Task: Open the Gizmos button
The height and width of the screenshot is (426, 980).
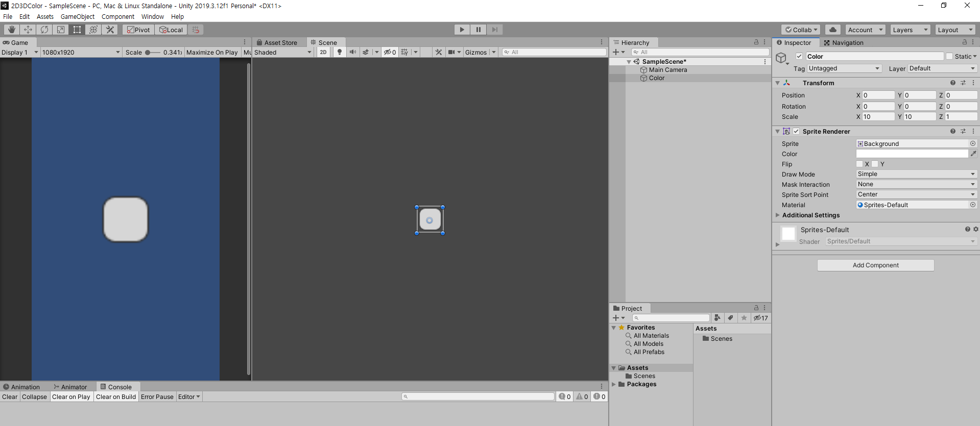Action: click(476, 52)
